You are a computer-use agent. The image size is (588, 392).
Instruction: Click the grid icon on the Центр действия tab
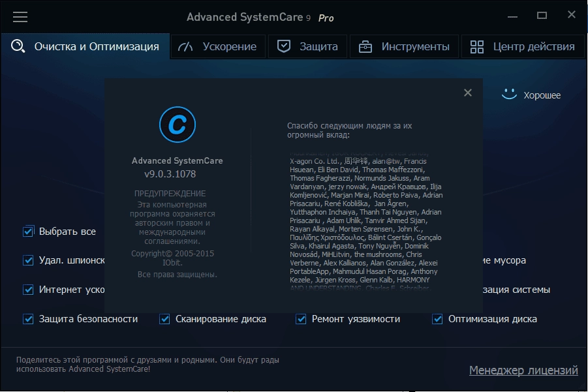[x=477, y=46]
